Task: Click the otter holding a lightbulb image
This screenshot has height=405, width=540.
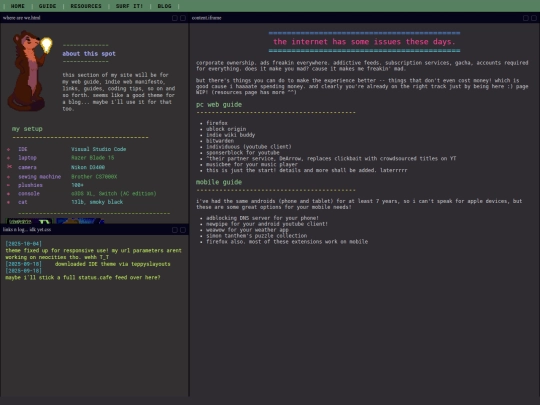Action: click(x=29, y=71)
